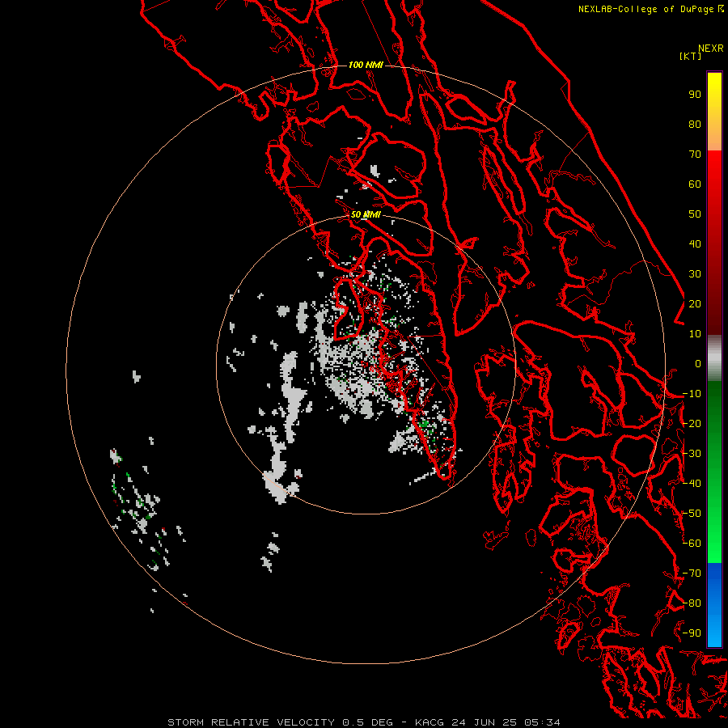This screenshot has height=728, width=728.
Task: Click the 90 tick label on velocity scale
Action: click(x=695, y=95)
